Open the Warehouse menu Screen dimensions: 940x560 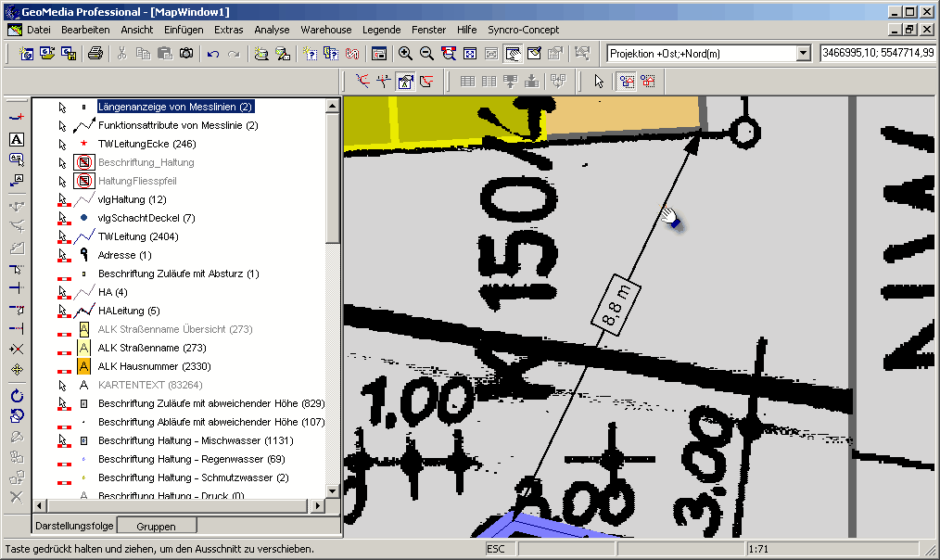pyautogui.click(x=325, y=30)
